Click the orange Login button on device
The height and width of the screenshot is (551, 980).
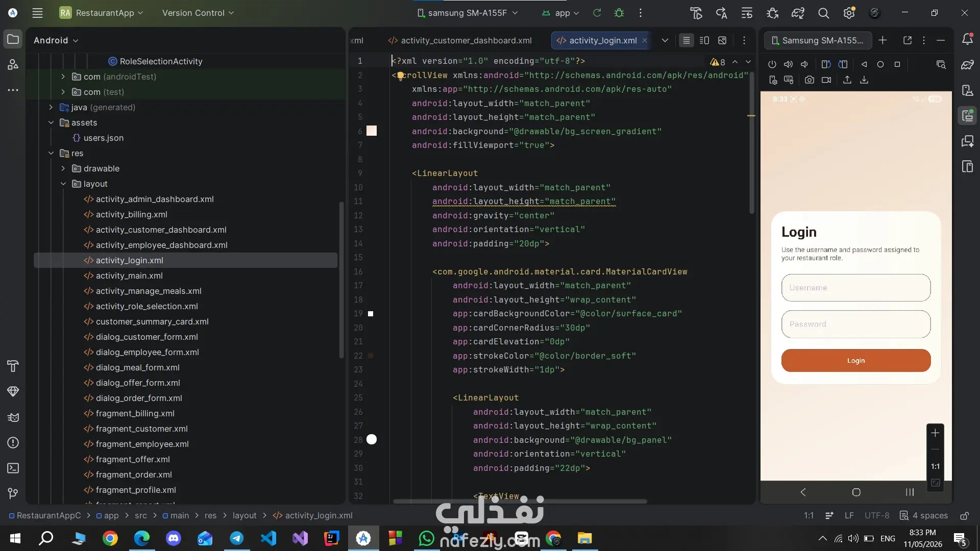pos(856,360)
